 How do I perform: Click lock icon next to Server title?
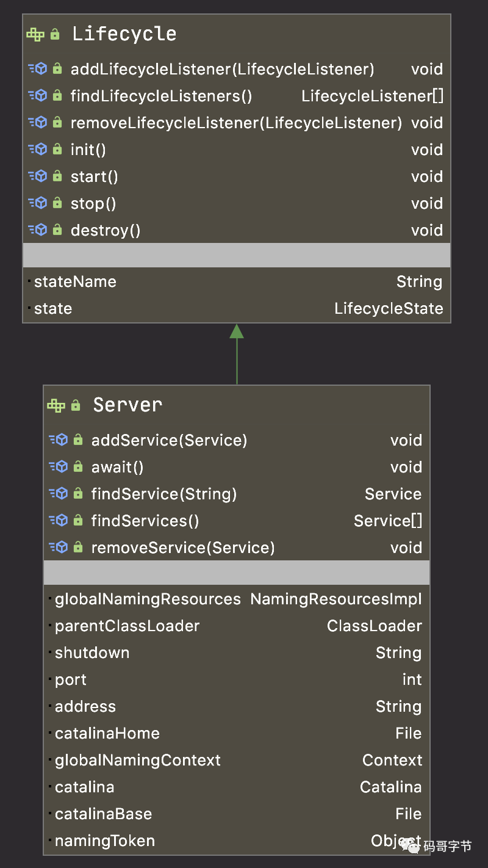pyautogui.click(x=76, y=405)
